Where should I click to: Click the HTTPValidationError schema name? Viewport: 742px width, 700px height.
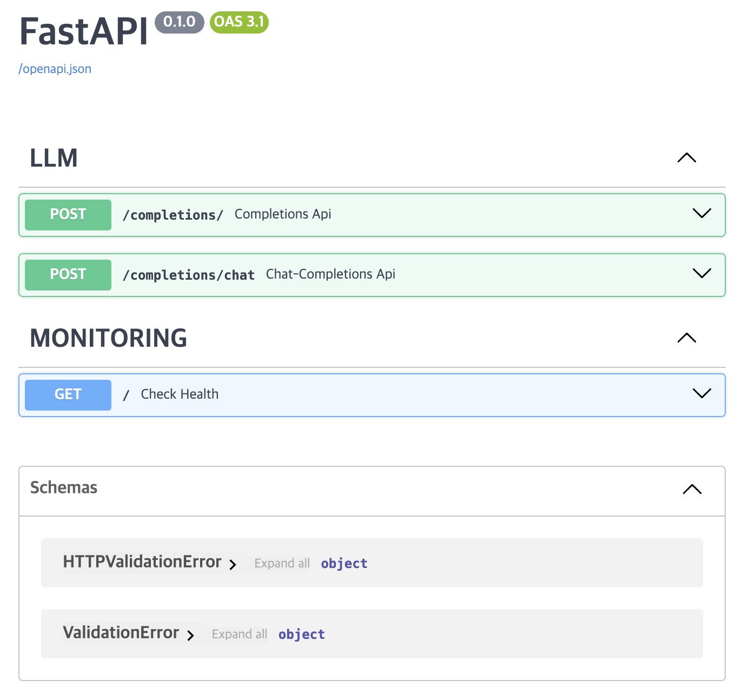pyautogui.click(x=142, y=562)
